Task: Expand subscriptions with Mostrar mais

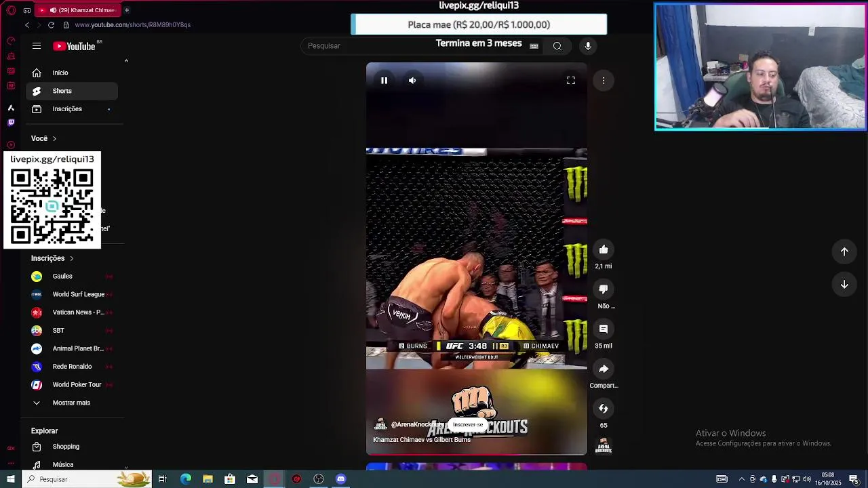Action: [x=72, y=403]
